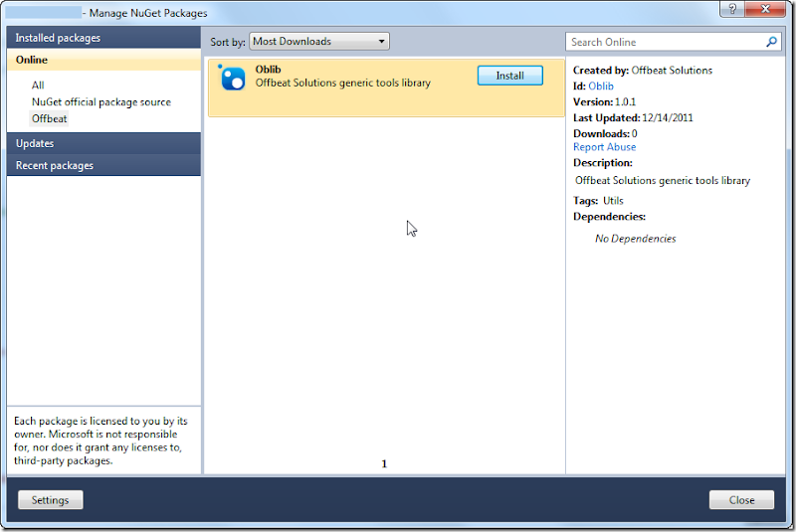Select NuGet official package source

(101, 102)
